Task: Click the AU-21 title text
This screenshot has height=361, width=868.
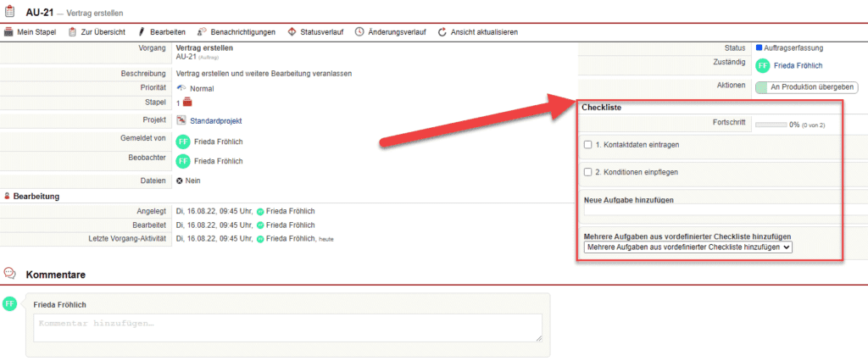Action: [40, 13]
